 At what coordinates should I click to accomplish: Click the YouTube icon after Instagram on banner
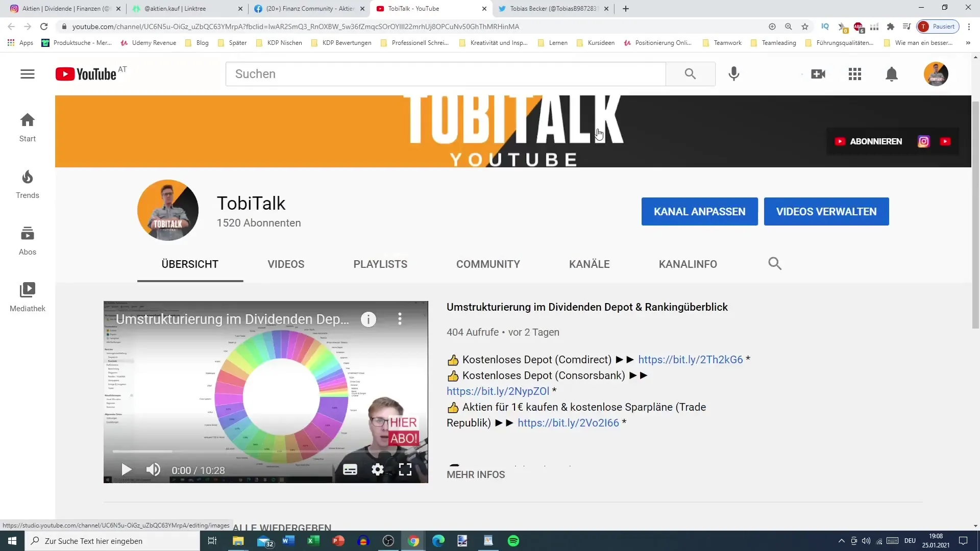click(945, 141)
